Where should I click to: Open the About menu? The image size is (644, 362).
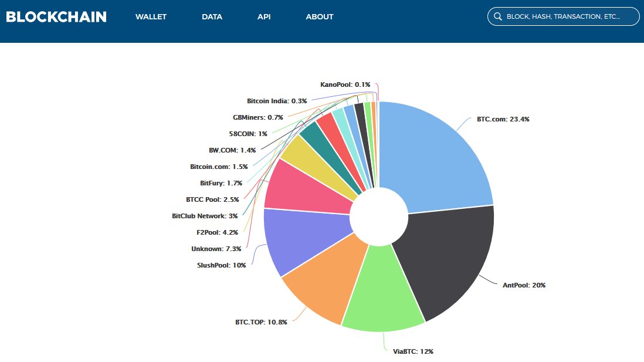point(319,17)
